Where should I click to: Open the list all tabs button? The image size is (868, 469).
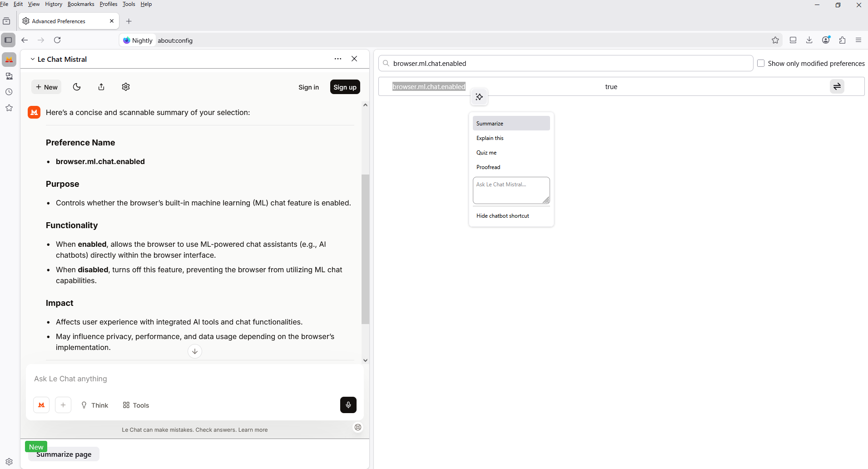[x=6, y=21]
